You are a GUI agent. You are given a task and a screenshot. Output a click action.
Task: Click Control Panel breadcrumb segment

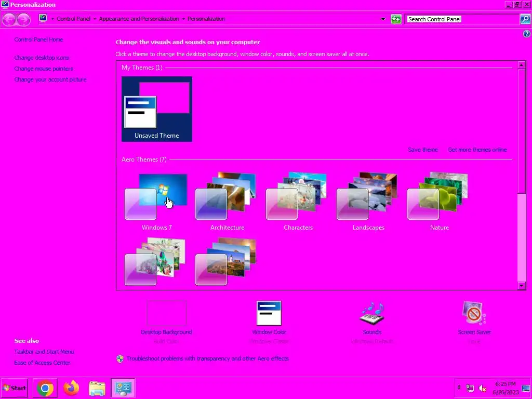point(73,19)
